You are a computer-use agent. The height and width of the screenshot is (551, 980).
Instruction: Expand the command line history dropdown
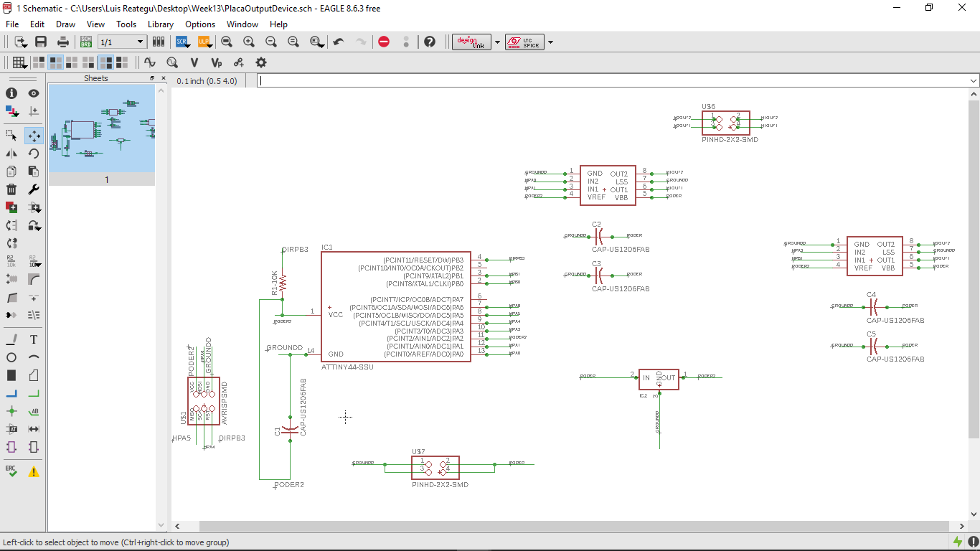point(974,81)
